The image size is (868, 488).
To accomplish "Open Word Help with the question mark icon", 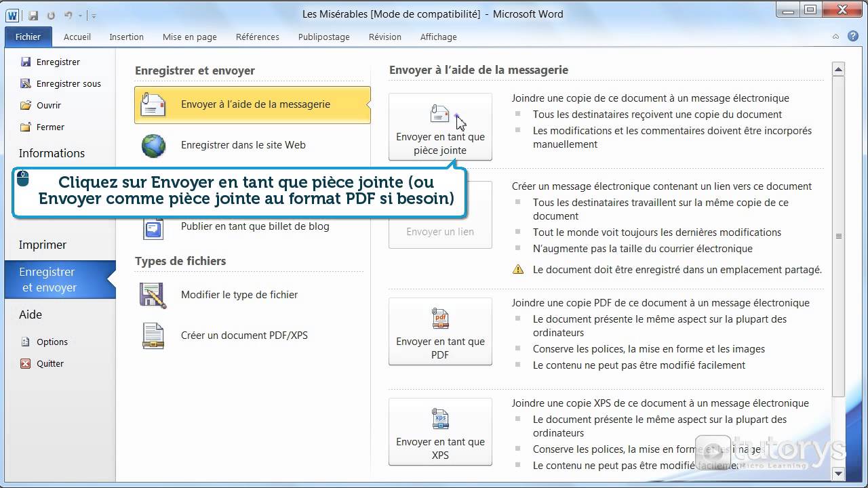I will [852, 36].
